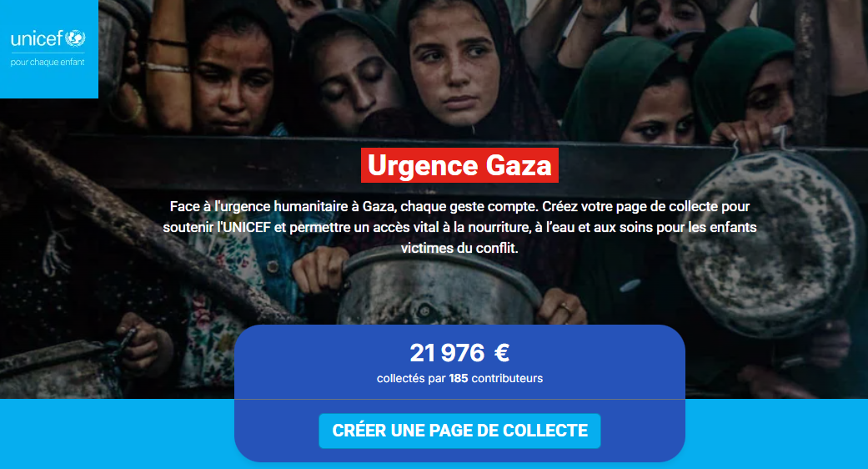Click the 'collectés par' label
The width and height of the screenshot is (868, 469).
coord(411,378)
